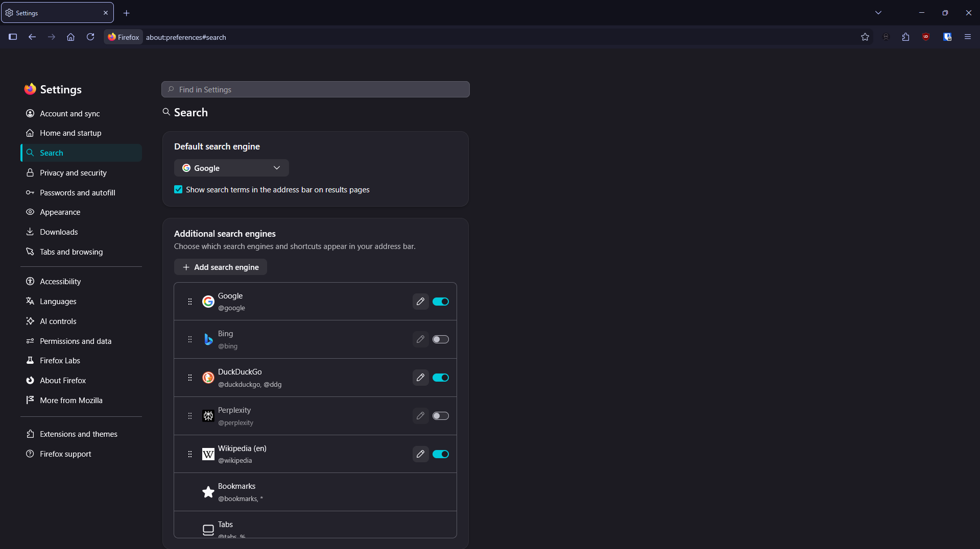980x549 pixels.
Task: Click the Firefox identity badge in address bar
Action: [124, 37]
